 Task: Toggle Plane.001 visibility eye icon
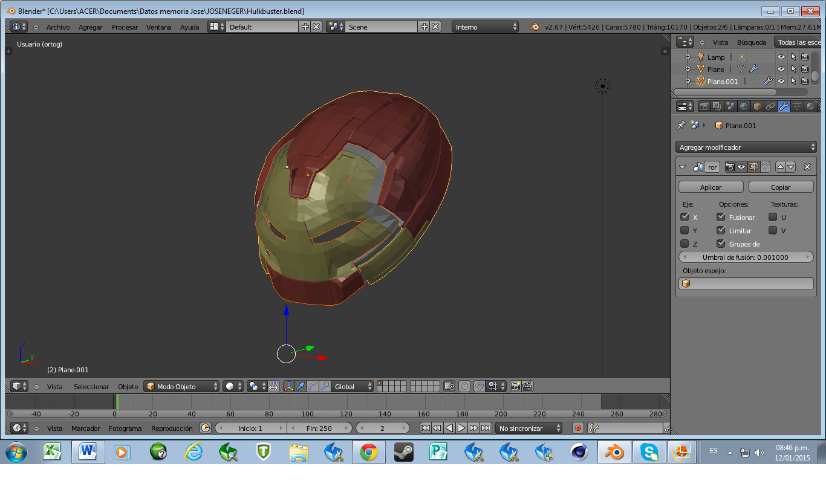coord(781,81)
